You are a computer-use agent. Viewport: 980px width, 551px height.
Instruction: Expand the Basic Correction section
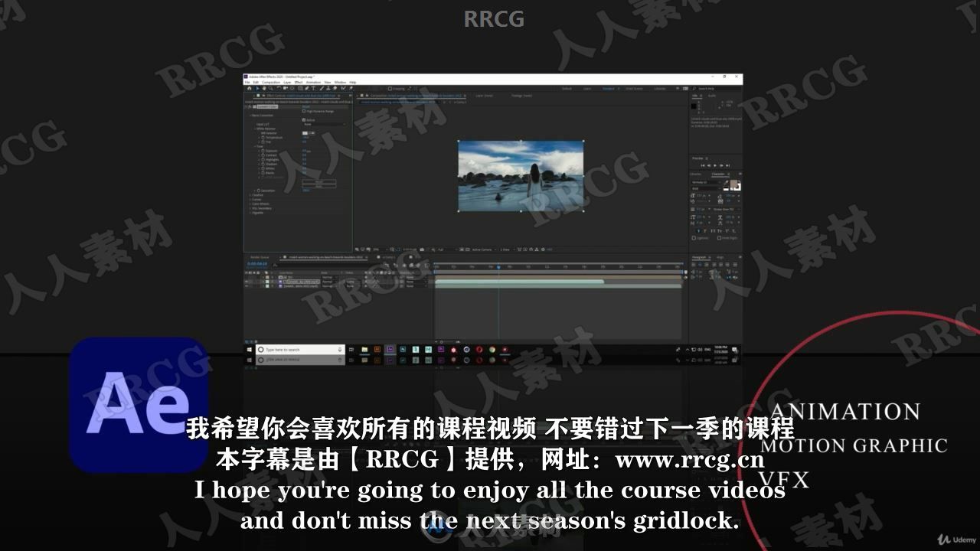pos(250,116)
